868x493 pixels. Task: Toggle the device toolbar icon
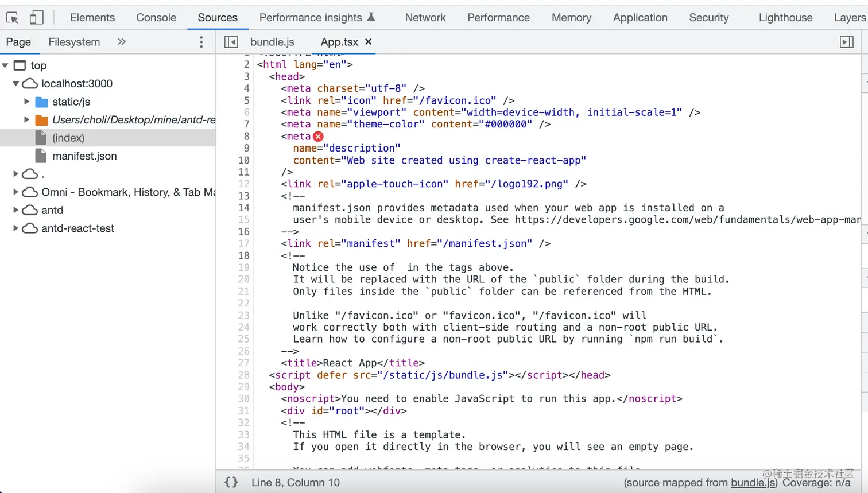pos(36,18)
